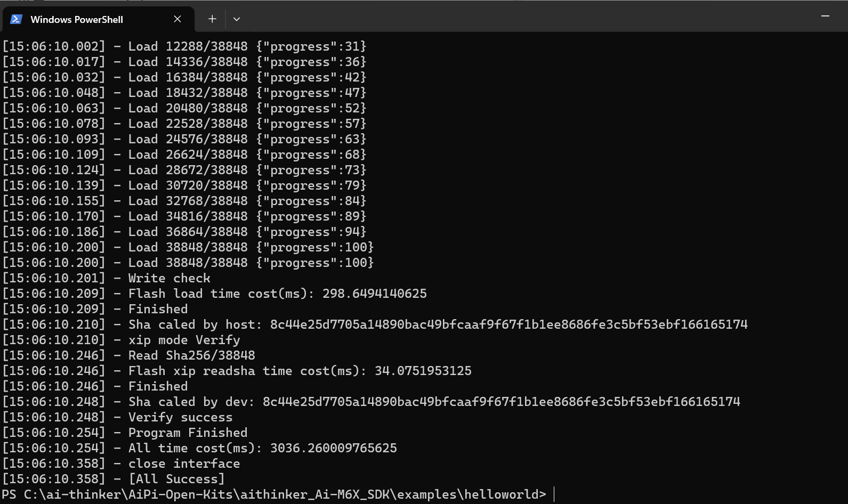This screenshot has height=504, width=848.
Task: Click the helloworld command prompt line
Action: (274, 494)
